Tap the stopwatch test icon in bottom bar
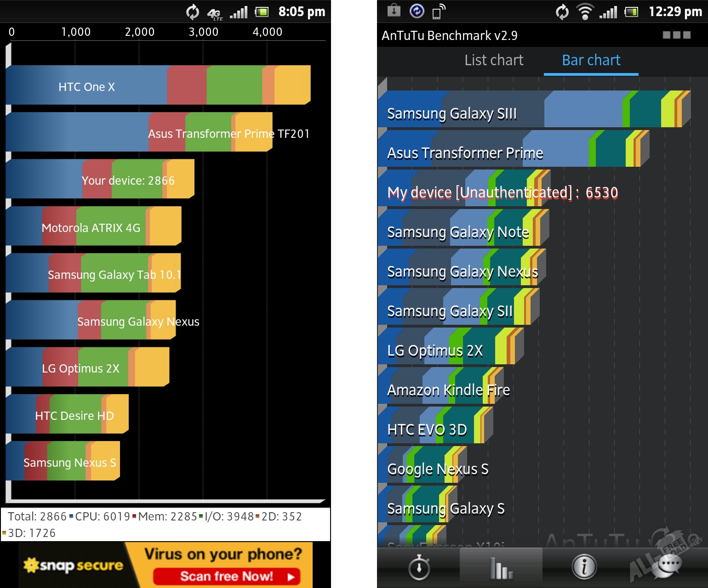The height and width of the screenshot is (588, 708). tap(419, 568)
